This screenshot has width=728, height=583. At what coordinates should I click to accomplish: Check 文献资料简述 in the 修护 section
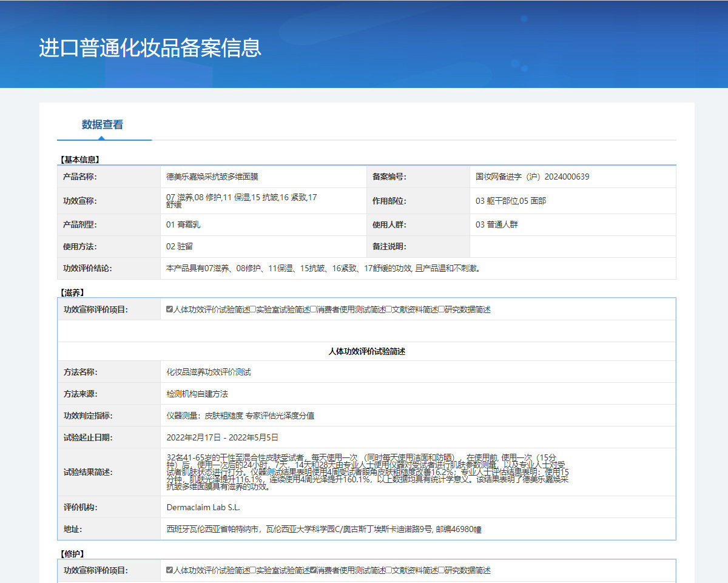tap(388, 570)
